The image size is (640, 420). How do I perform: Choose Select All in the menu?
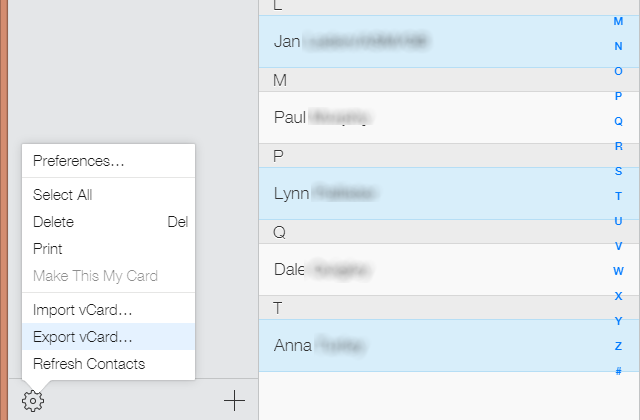click(63, 195)
